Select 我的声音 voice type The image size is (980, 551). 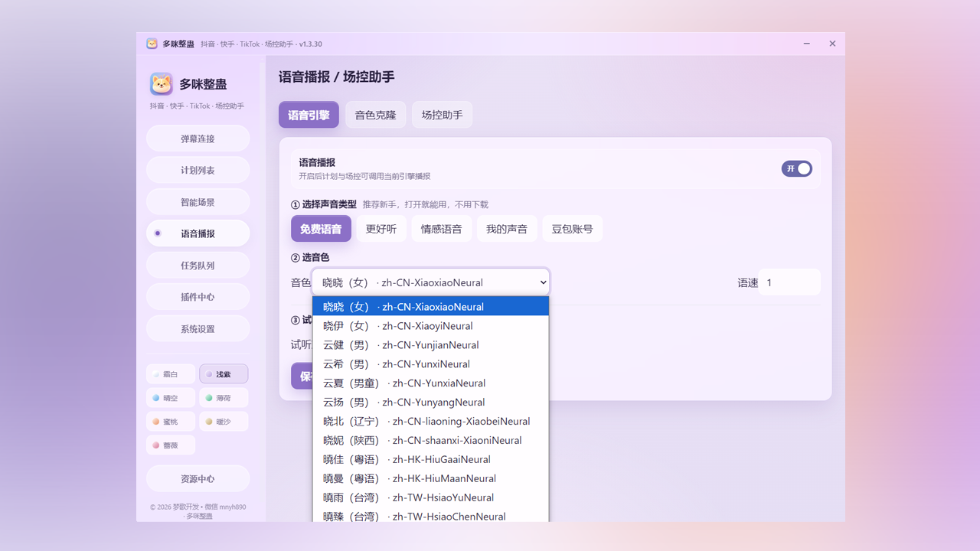pyautogui.click(x=507, y=229)
